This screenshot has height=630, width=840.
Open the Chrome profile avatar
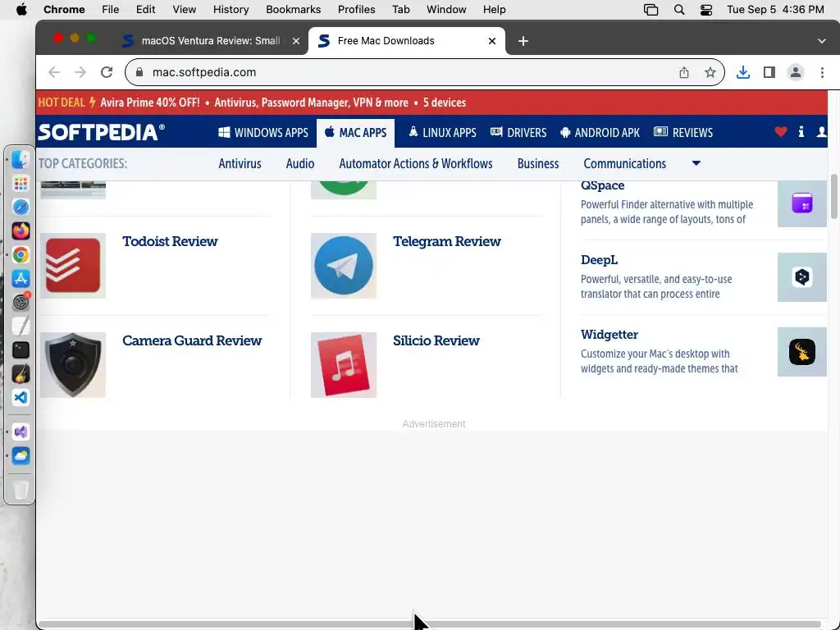[x=796, y=72]
